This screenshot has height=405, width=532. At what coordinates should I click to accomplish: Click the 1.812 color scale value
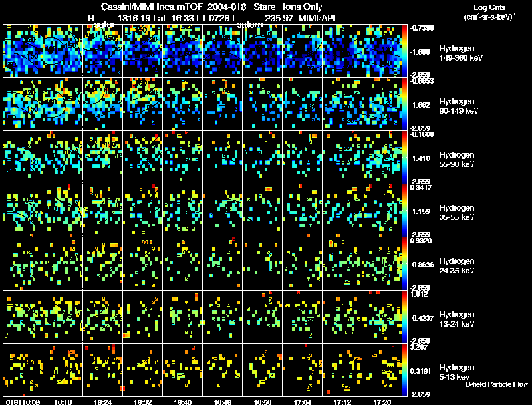(x=420, y=294)
